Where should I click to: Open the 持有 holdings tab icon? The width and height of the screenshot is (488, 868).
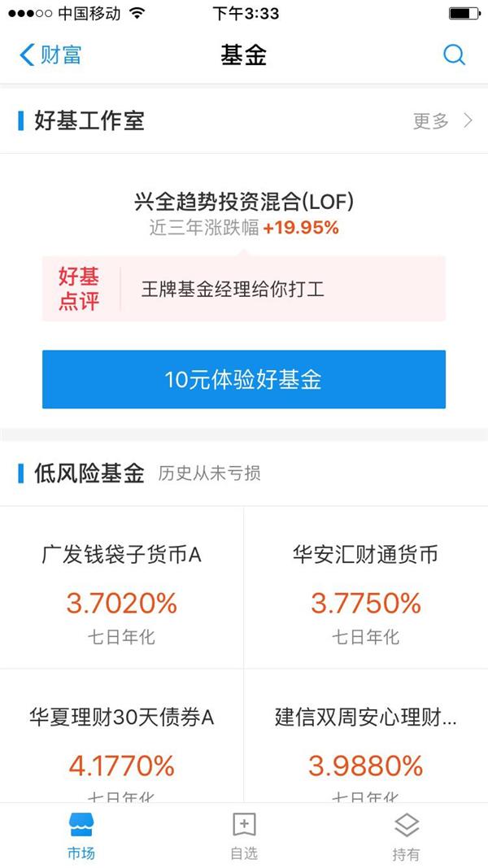tap(407, 826)
